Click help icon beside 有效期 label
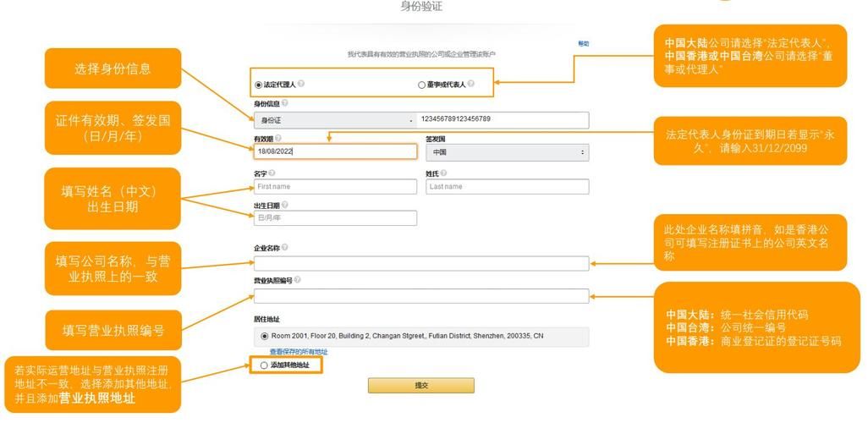The width and height of the screenshot is (868, 423). coord(277,139)
